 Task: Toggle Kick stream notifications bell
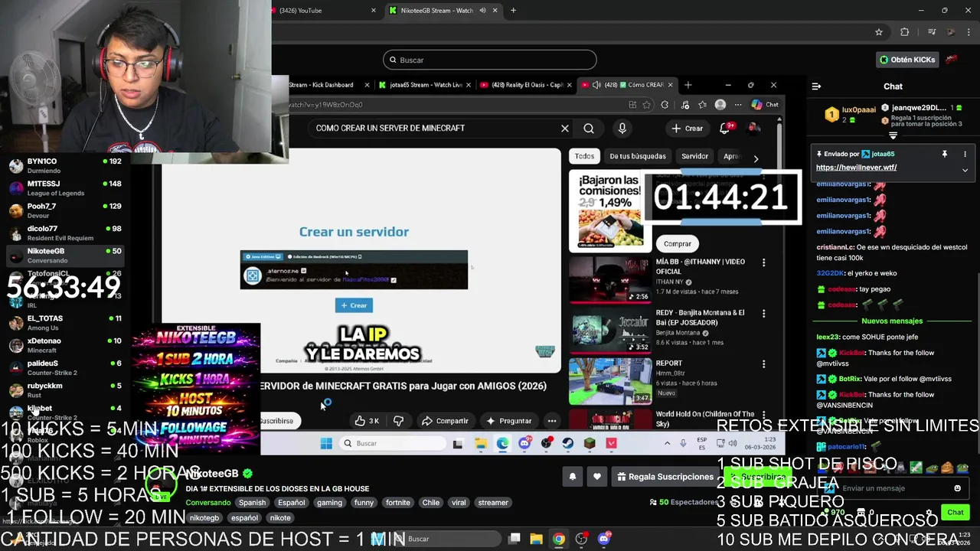[572, 477]
